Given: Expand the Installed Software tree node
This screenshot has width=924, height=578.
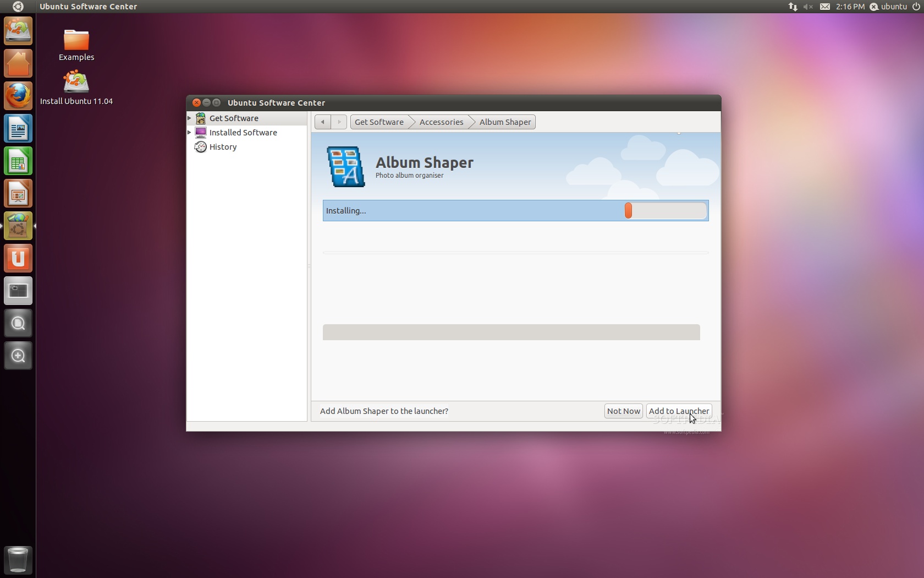Looking at the screenshot, I should click(190, 133).
